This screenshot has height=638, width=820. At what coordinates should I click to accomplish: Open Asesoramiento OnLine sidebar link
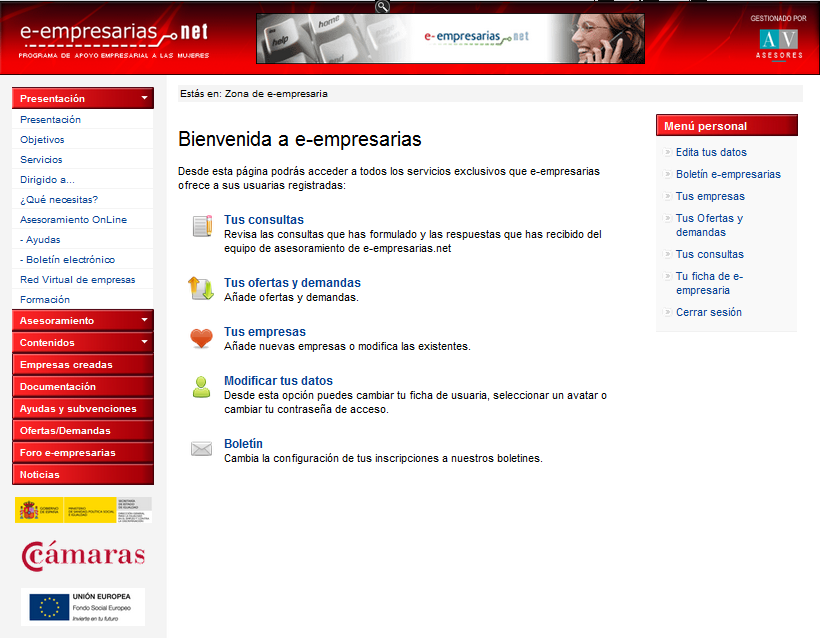tap(73, 220)
